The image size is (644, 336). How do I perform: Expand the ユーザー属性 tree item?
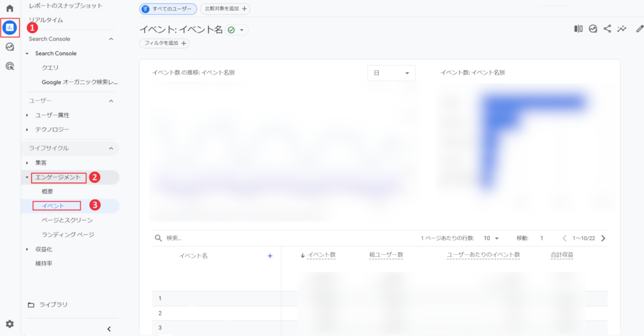click(27, 115)
